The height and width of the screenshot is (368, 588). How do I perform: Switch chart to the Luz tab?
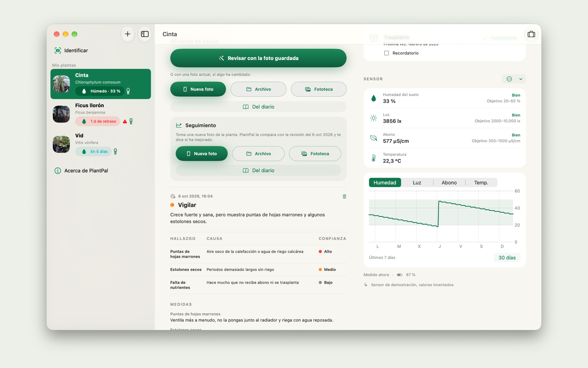(x=417, y=183)
